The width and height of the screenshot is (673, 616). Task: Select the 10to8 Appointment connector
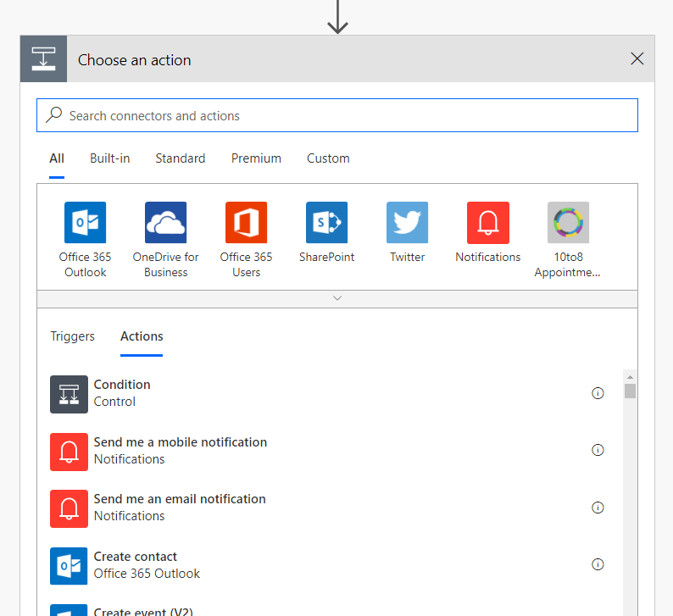tap(568, 223)
